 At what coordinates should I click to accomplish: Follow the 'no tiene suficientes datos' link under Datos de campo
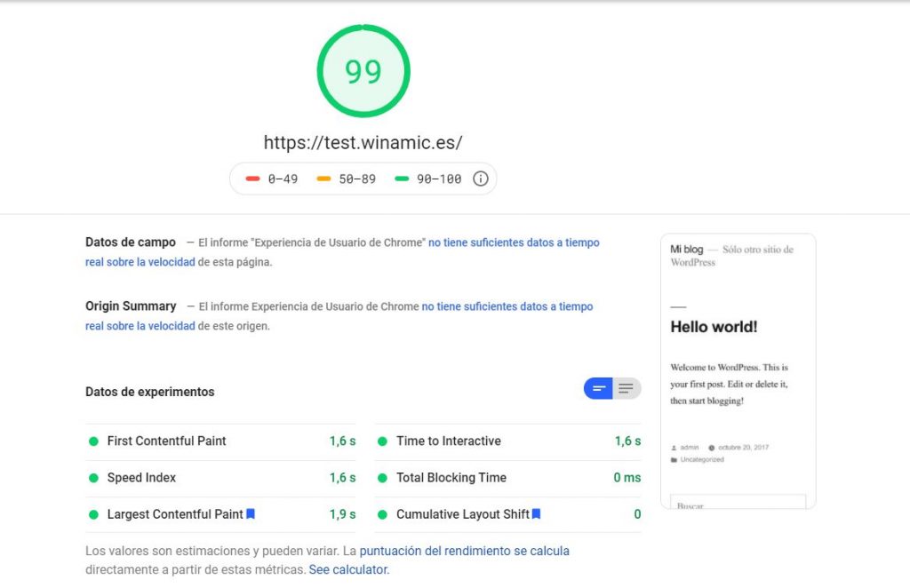pos(513,242)
